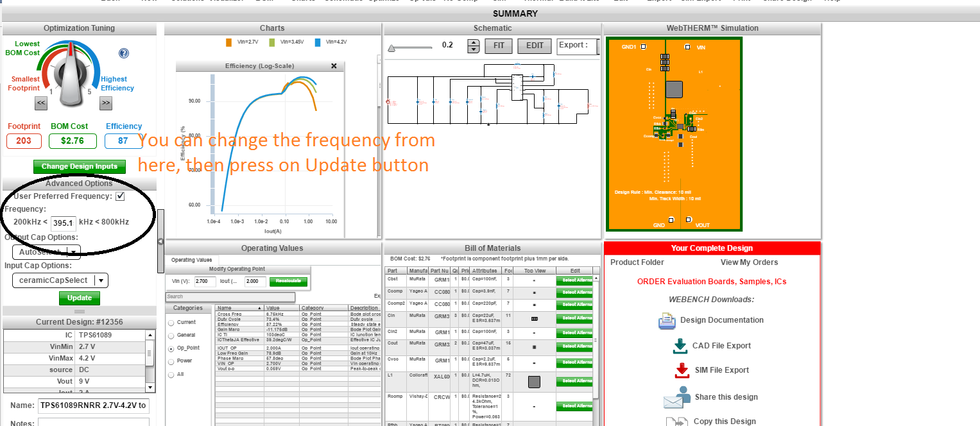Click the L1 inductor top view icon
The width and height of the screenshot is (980, 426).
(534, 382)
